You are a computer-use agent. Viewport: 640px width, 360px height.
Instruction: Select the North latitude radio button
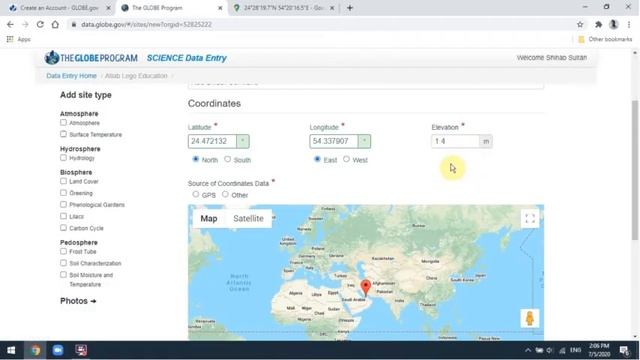196,159
